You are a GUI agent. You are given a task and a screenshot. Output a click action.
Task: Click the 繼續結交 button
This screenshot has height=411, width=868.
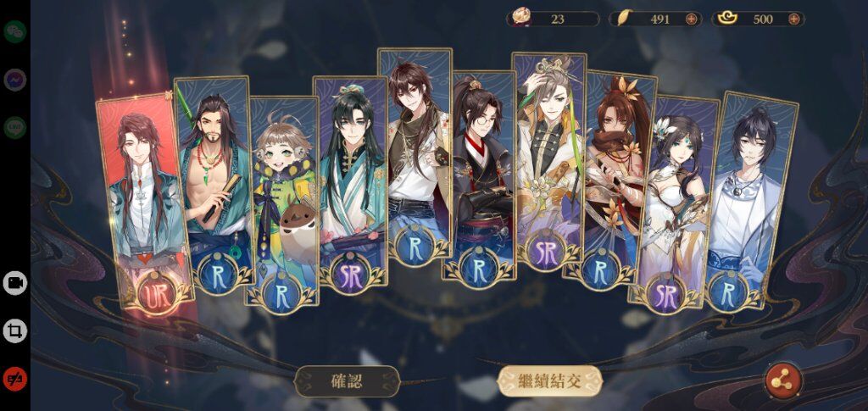pos(549,381)
